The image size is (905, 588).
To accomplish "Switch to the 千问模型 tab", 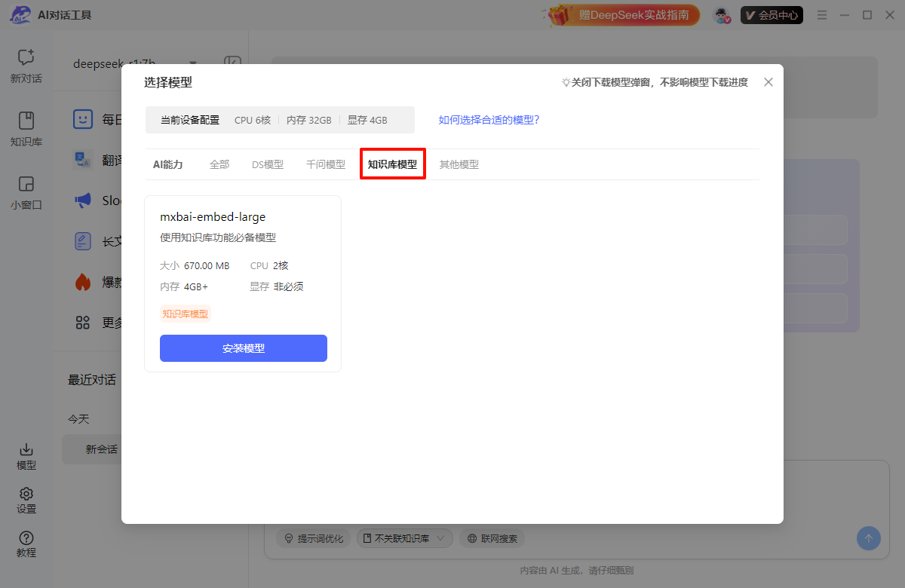I will [x=326, y=164].
